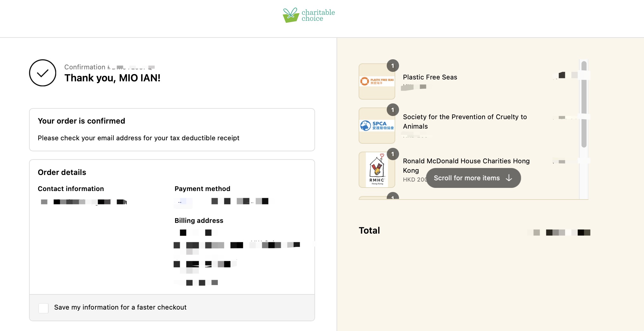This screenshot has height=331, width=644.
Task: Click the confirmation checkmark circle icon
Action: pyautogui.click(x=43, y=73)
